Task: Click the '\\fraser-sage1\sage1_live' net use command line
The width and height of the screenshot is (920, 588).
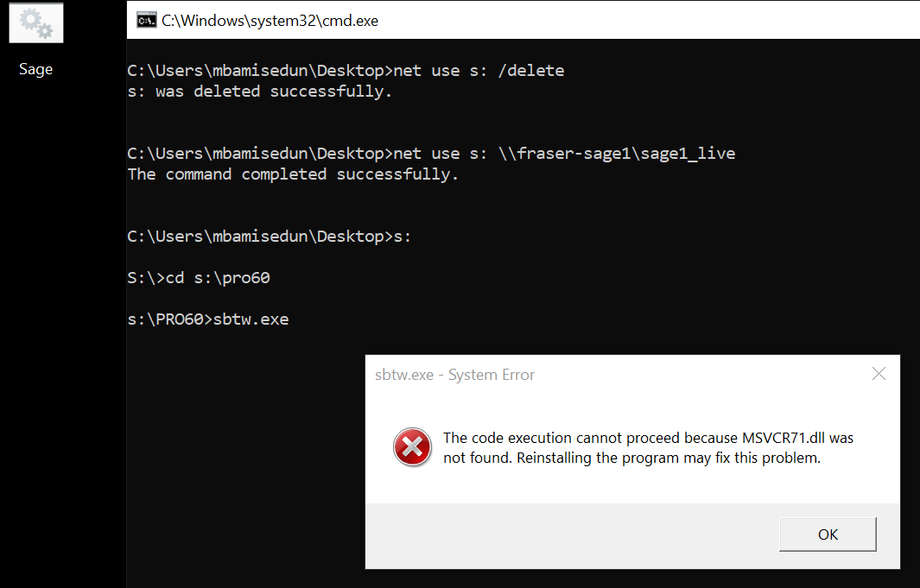Action: pyautogui.click(x=431, y=154)
